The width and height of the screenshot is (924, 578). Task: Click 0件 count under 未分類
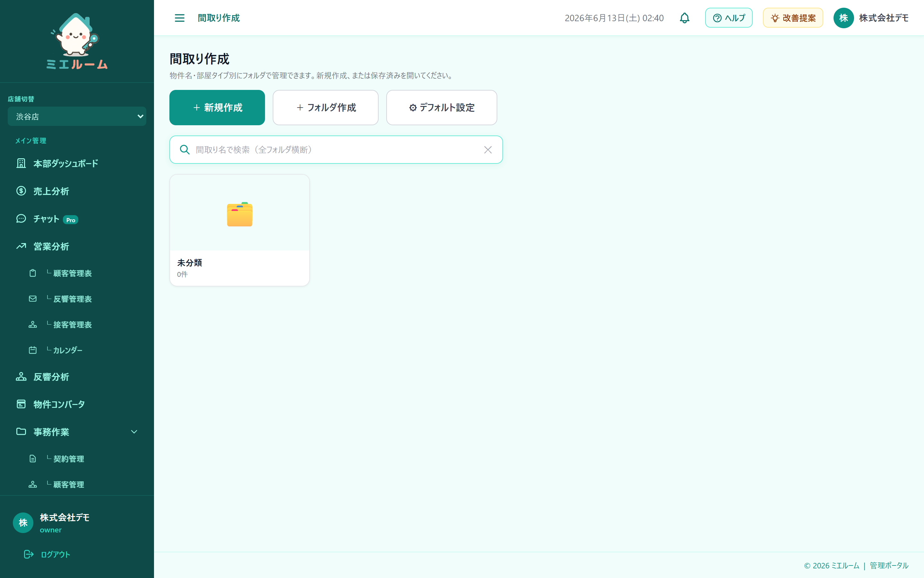tap(182, 275)
